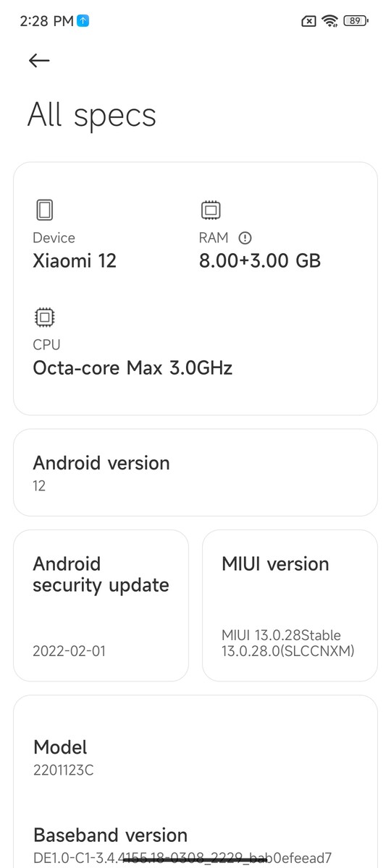Tap the 8.00+3.00 GB RAM value
Screen dimensions: 391x868
pos(260,261)
